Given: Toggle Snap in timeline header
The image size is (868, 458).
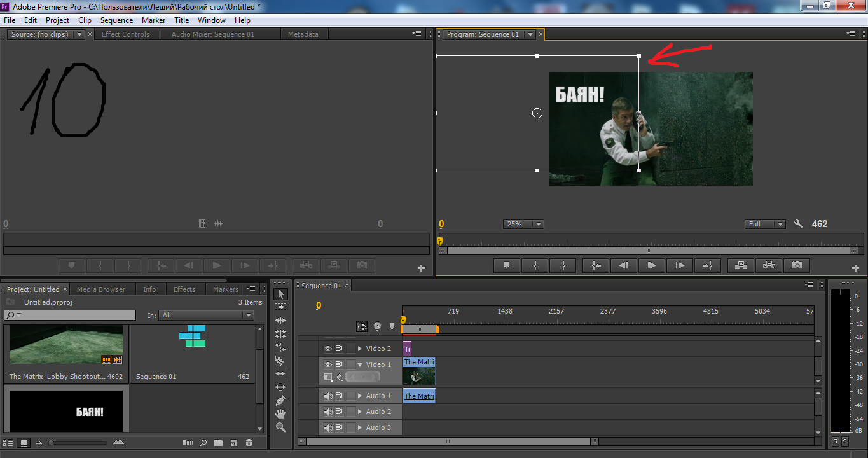Looking at the screenshot, I should (362, 326).
